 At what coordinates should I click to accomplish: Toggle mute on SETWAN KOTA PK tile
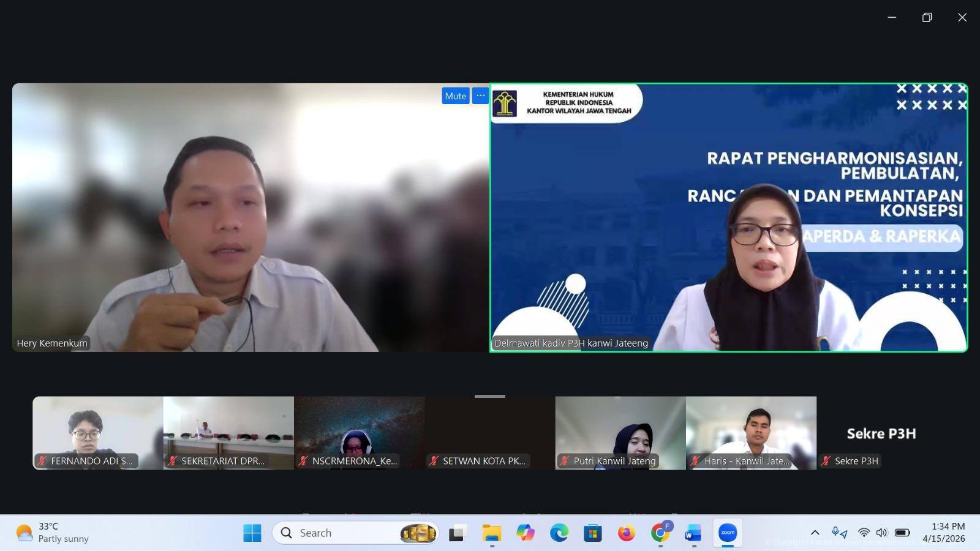tap(435, 461)
